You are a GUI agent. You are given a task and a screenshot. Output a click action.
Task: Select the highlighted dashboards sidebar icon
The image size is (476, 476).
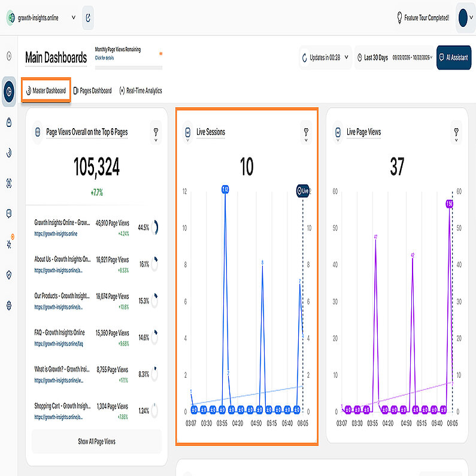pyautogui.click(x=9, y=92)
